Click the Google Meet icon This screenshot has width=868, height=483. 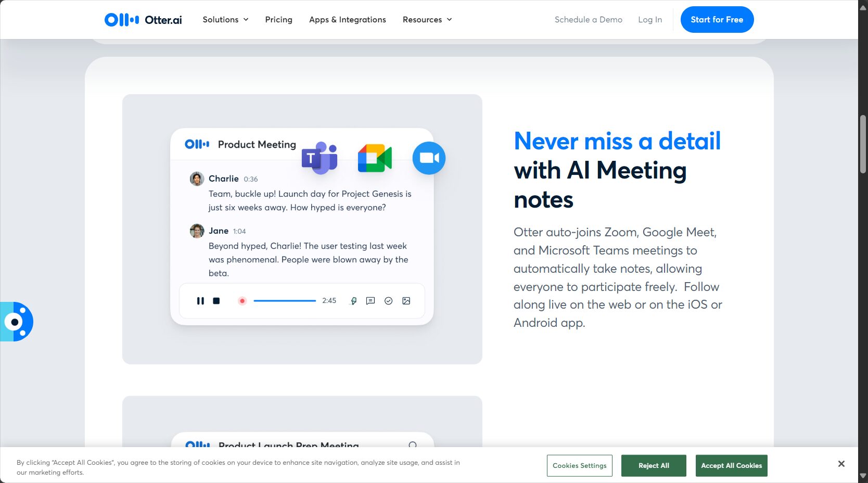[x=375, y=158]
